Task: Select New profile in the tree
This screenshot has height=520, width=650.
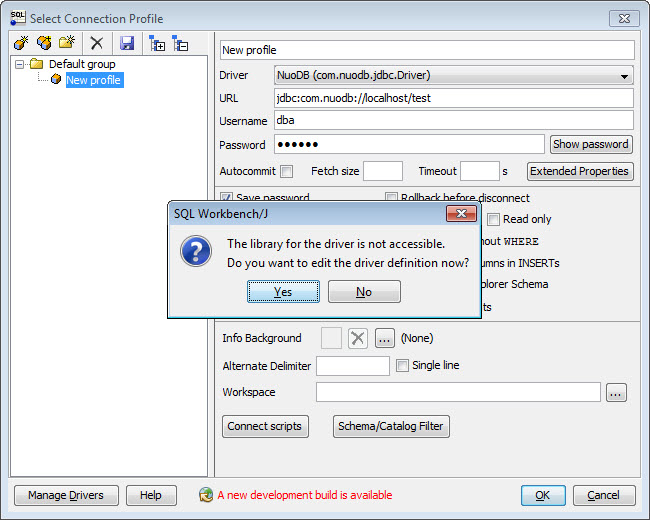Action: coord(94,80)
